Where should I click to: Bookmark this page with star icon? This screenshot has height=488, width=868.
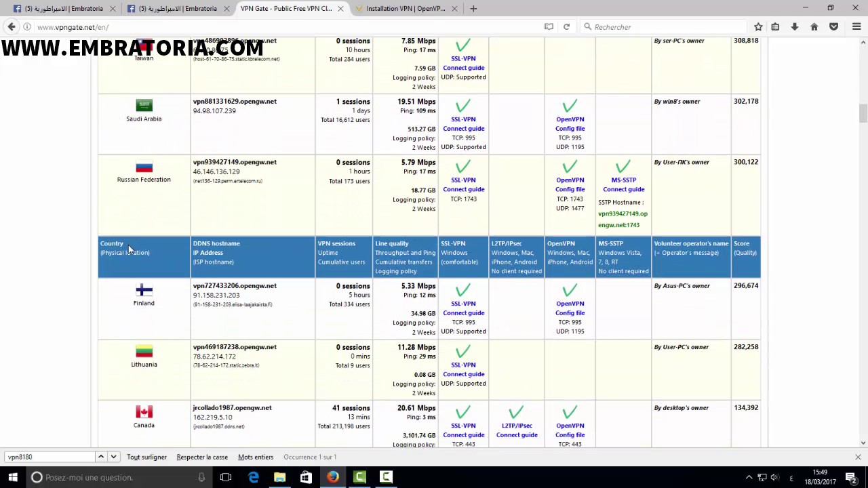pyautogui.click(x=758, y=27)
